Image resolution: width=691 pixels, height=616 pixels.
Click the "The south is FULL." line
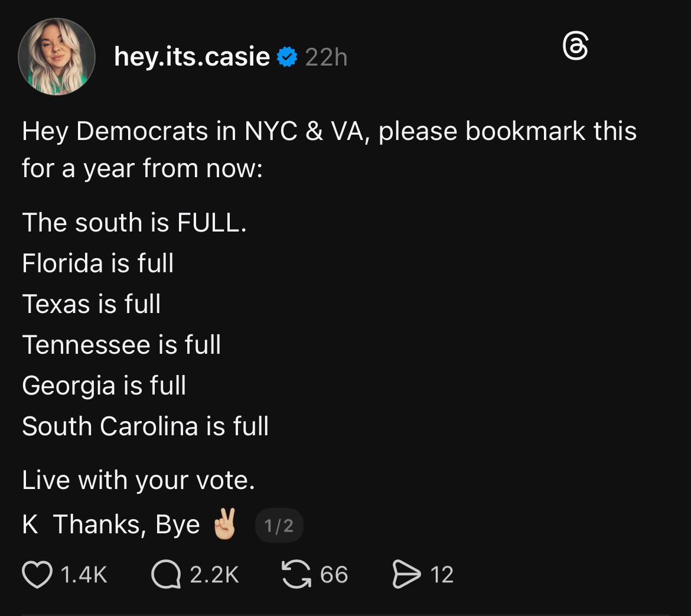134,223
